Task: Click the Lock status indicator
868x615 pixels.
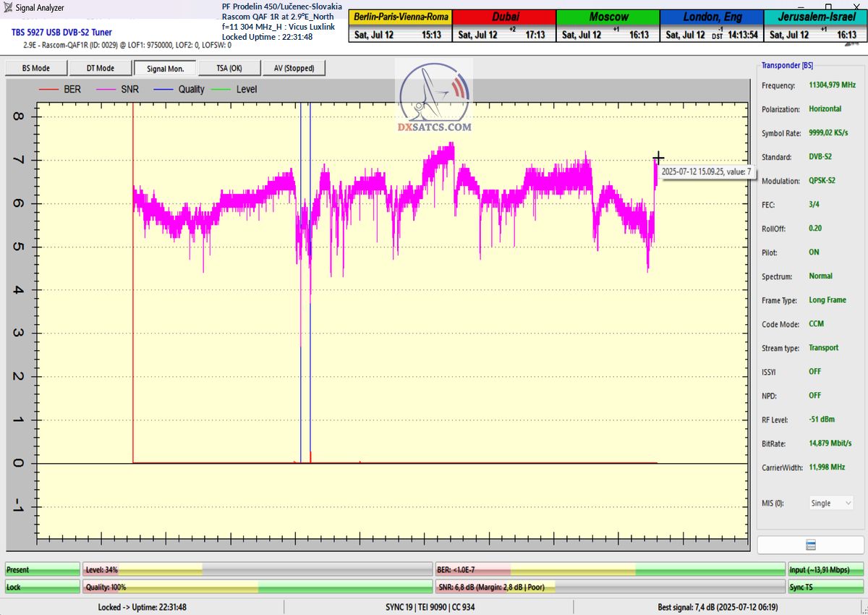Action: point(42,587)
